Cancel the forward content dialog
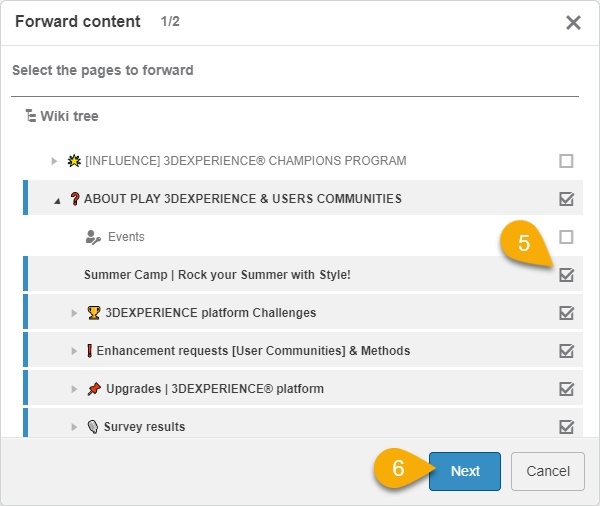600x506 pixels. (x=547, y=471)
